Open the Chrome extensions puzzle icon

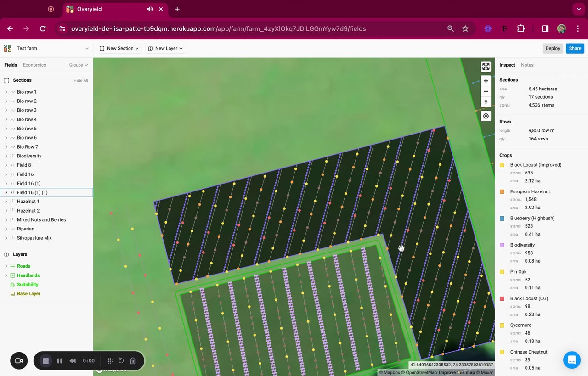[521, 28]
